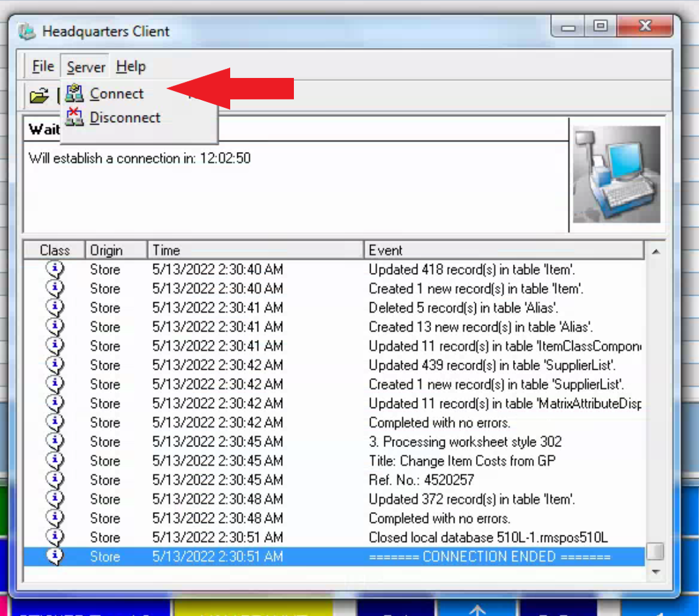Click info icon of 'Updated 372 record(s)' row
The height and width of the screenshot is (616, 699).
(55, 499)
